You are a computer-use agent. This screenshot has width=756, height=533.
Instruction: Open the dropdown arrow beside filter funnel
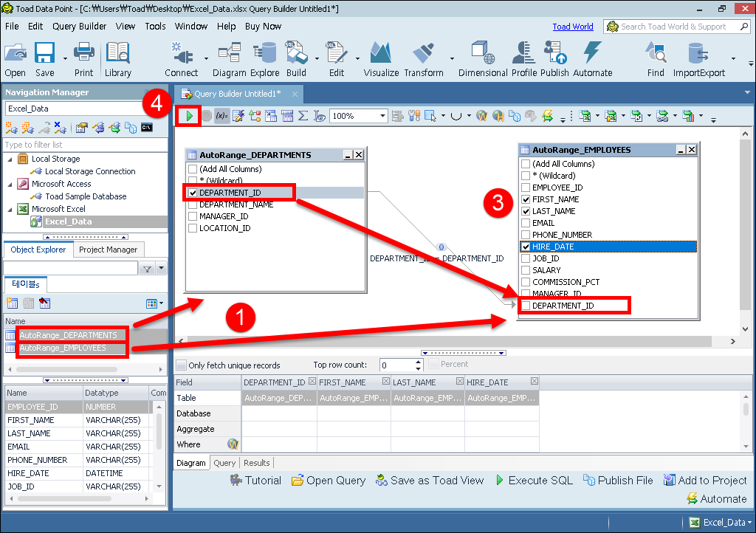pyautogui.click(x=162, y=269)
